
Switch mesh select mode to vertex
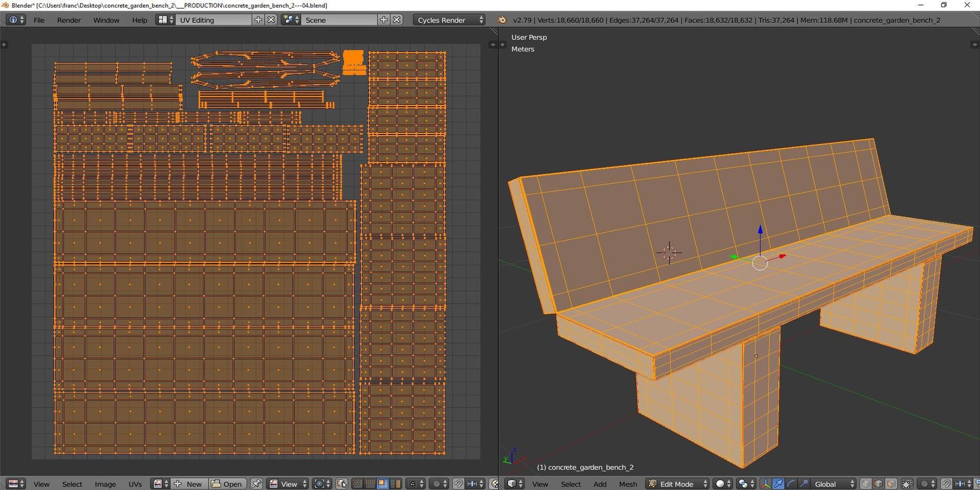(866, 483)
